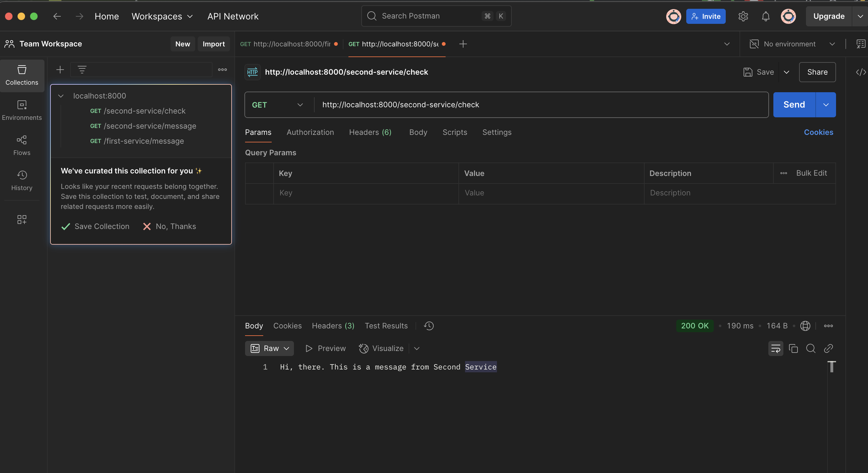Screen dimensions: 868x473
Task: Open the GET method dropdown
Action: pyautogui.click(x=278, y=104)
